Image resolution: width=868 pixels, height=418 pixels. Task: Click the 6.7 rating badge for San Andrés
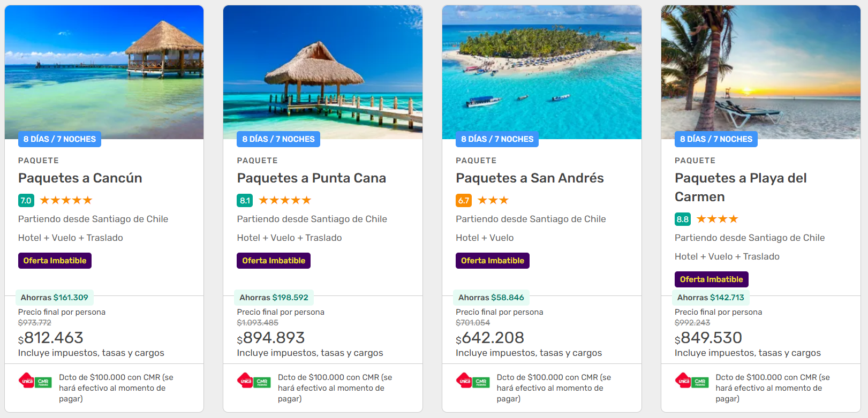pyautogui.click(x=464, y=201)
